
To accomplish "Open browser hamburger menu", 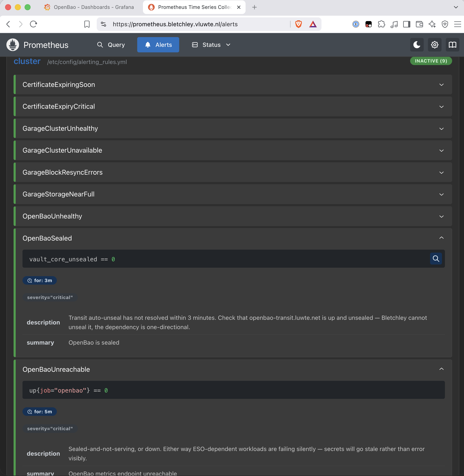I will pos(457,24).
